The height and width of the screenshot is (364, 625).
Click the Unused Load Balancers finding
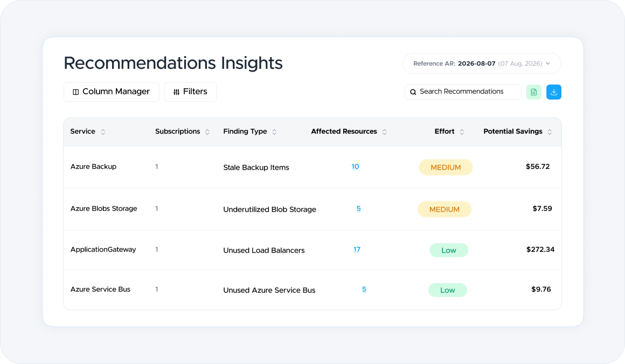point(264,250)
